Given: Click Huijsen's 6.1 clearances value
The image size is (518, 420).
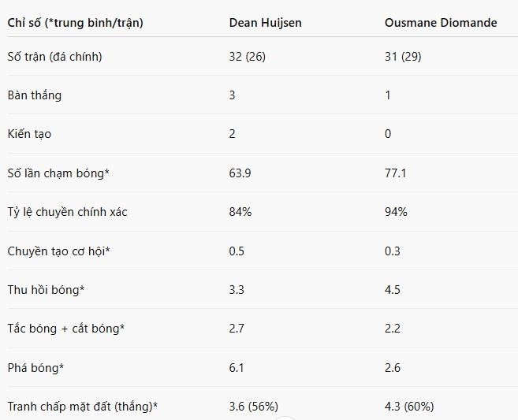Looking at the screenshot, I should (x=237, y=367).
